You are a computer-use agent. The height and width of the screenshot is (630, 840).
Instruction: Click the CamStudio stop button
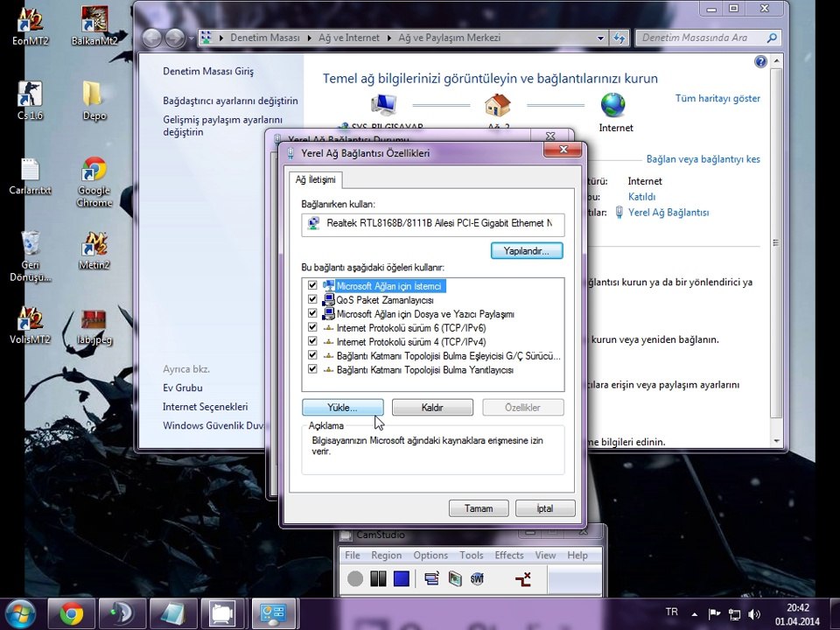coord(402,578)
